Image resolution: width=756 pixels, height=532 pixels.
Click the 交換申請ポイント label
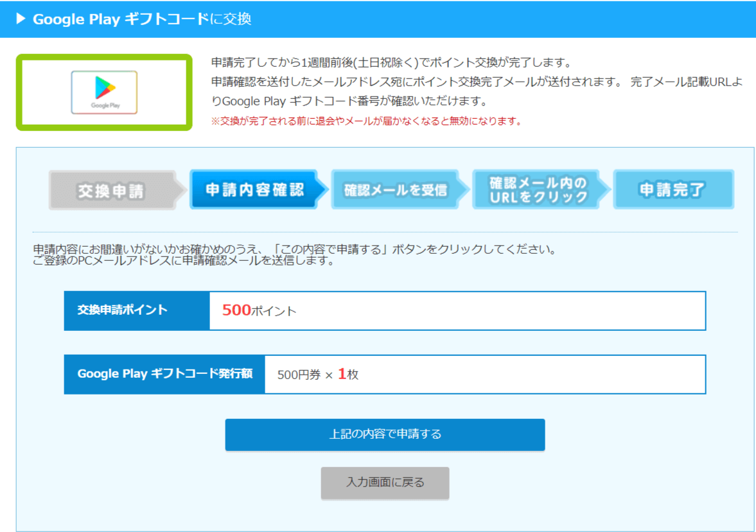coord(123,310)
